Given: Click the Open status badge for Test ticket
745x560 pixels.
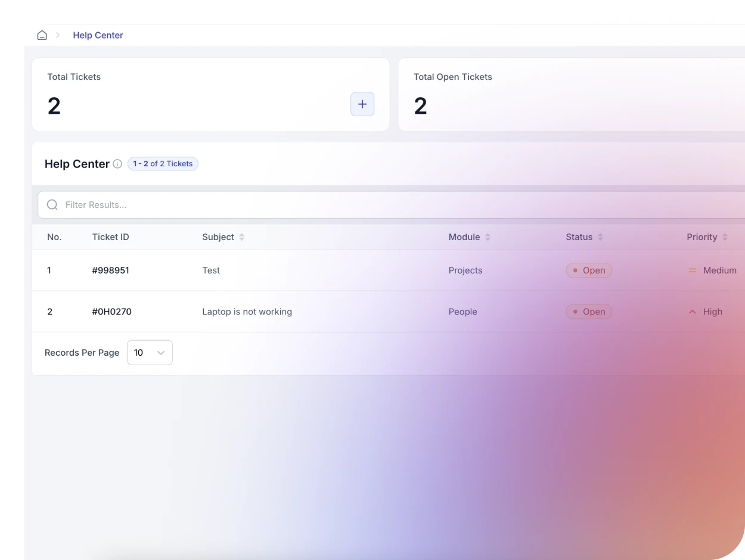Looking at the screenshot, I should [589, 270].
